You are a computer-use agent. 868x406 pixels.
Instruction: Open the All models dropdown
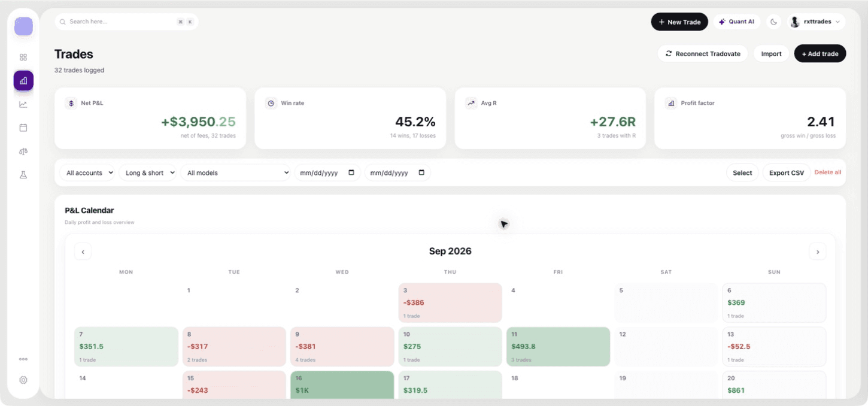pos(235,172)
